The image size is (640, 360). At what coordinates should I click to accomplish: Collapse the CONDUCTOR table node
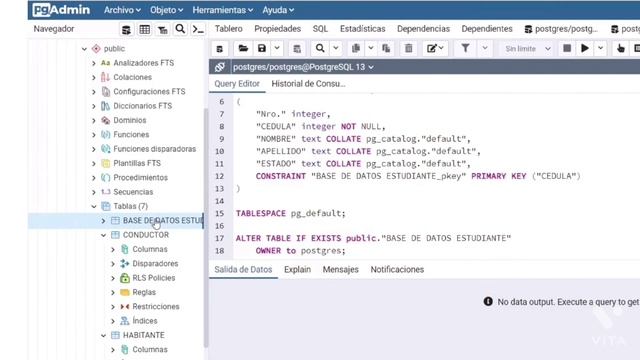click(x=103, y=235)
